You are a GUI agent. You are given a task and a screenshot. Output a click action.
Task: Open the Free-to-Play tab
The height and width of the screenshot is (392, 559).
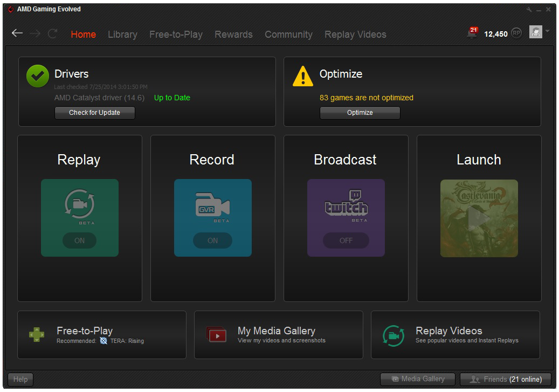[176, 35]
